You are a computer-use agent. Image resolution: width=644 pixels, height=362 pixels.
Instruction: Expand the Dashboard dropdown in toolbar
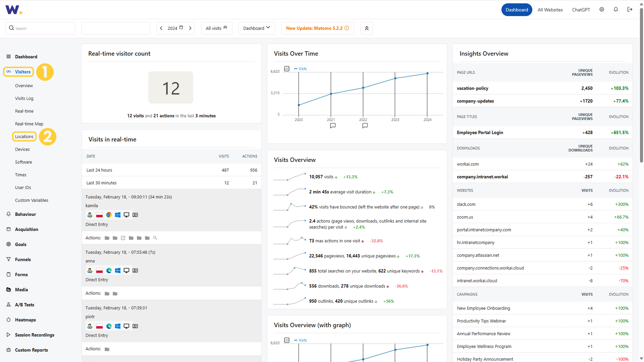(x=257, y=28)
